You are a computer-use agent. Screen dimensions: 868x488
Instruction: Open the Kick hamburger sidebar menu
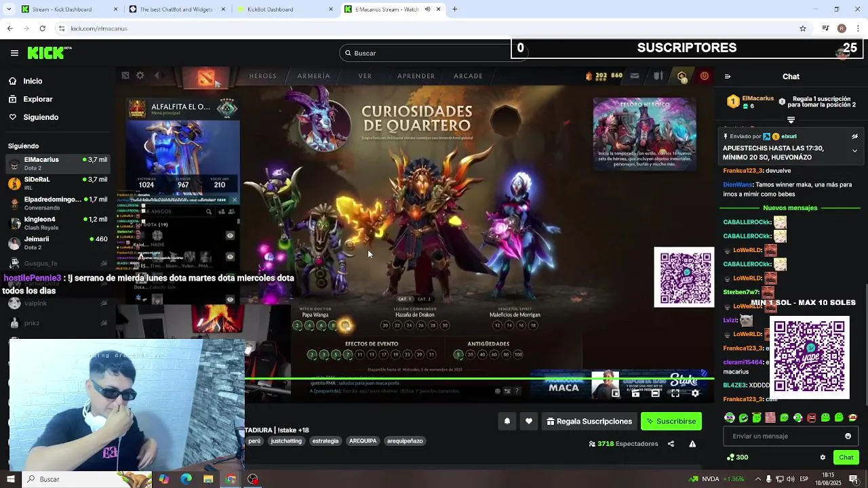(x=14, y=53)
